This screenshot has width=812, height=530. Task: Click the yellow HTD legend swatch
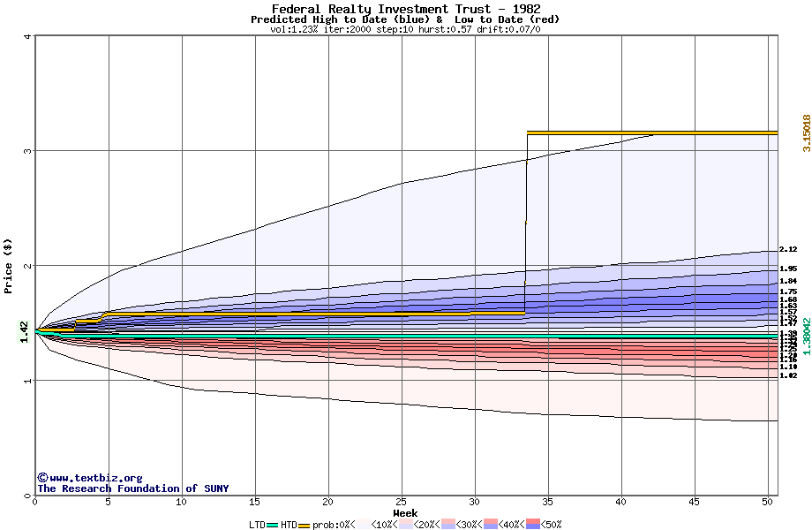304,526
